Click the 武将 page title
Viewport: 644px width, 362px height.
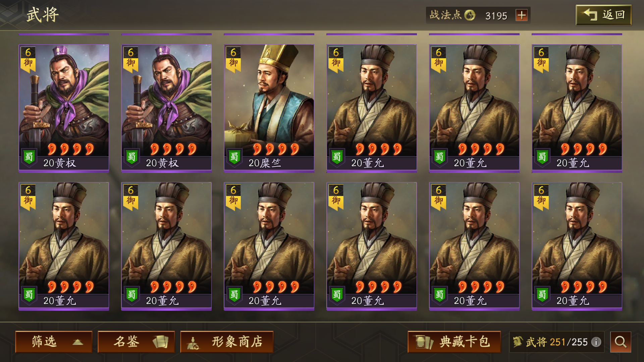click(x=43, y=15)
